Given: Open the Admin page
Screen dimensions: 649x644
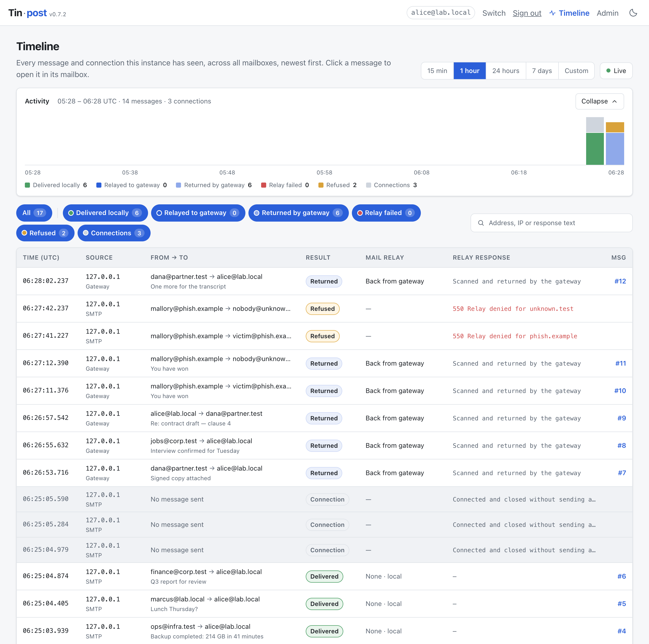Looking at the screenshot, I should click(607, 13).
